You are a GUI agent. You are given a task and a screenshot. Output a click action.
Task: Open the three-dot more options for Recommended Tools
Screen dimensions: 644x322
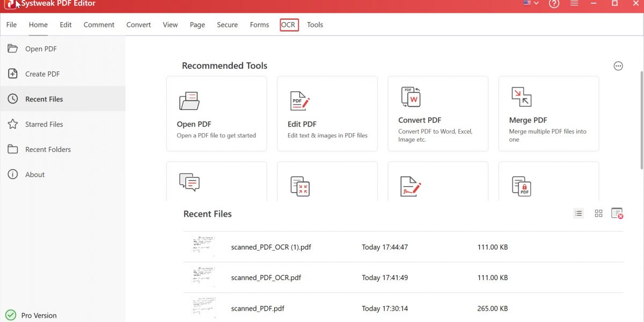[618, 66]
